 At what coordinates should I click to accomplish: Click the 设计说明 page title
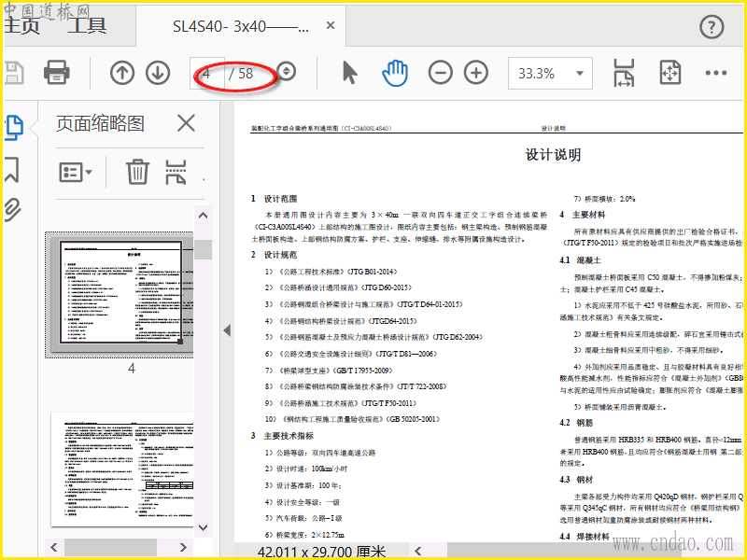click(553, 155)
